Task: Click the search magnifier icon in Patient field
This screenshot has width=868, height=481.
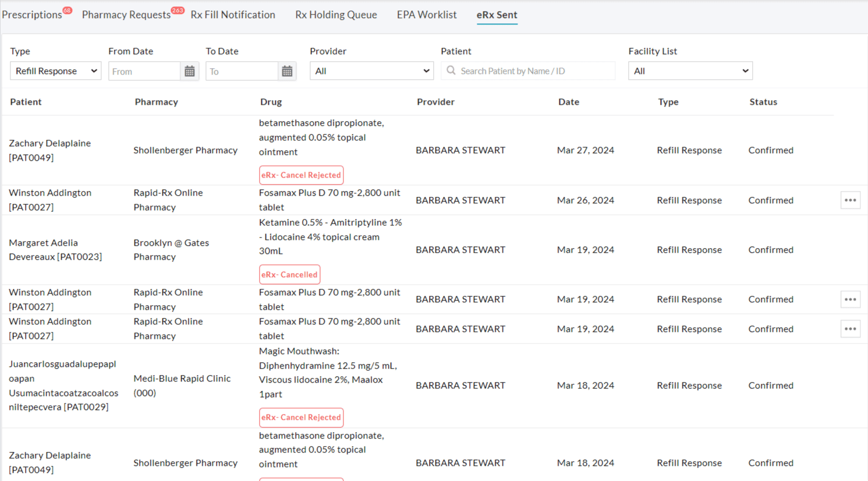Action: click(451, 70)
